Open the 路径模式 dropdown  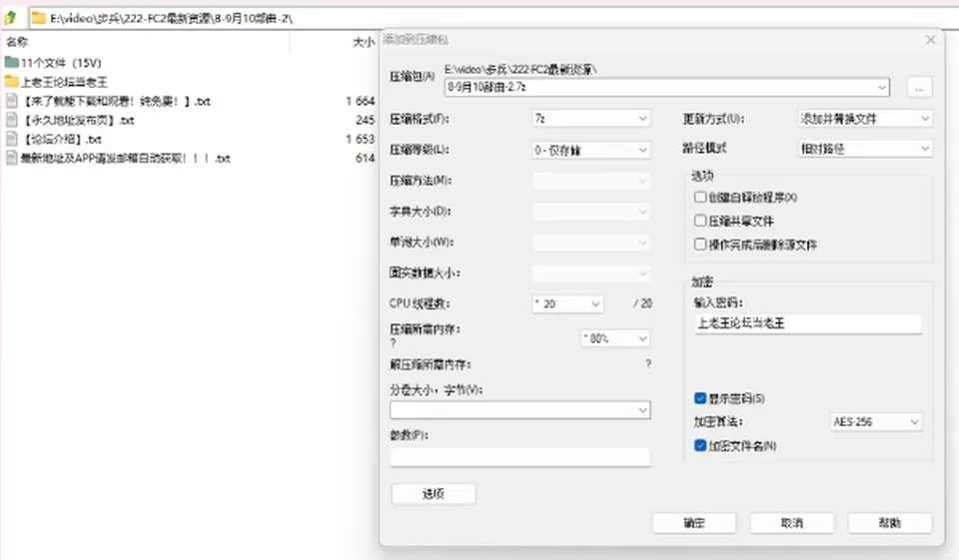tap(865, 148)
